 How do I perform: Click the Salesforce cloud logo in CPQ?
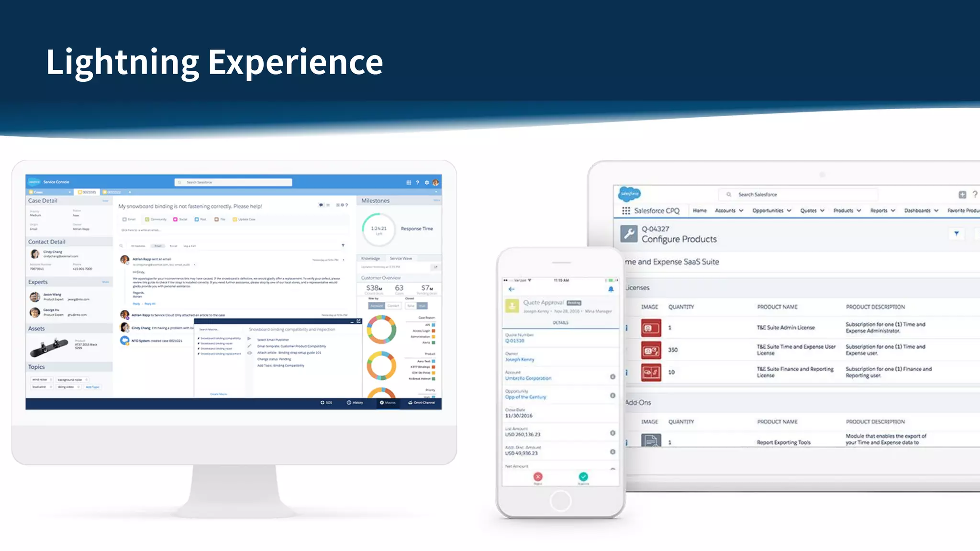629,194
